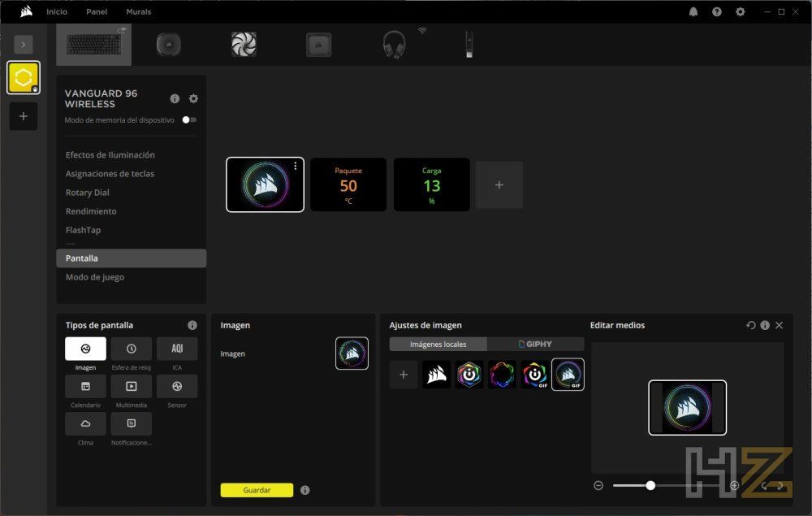Select the rainbow ring image
812x516 pixels.
pos(502,375)
